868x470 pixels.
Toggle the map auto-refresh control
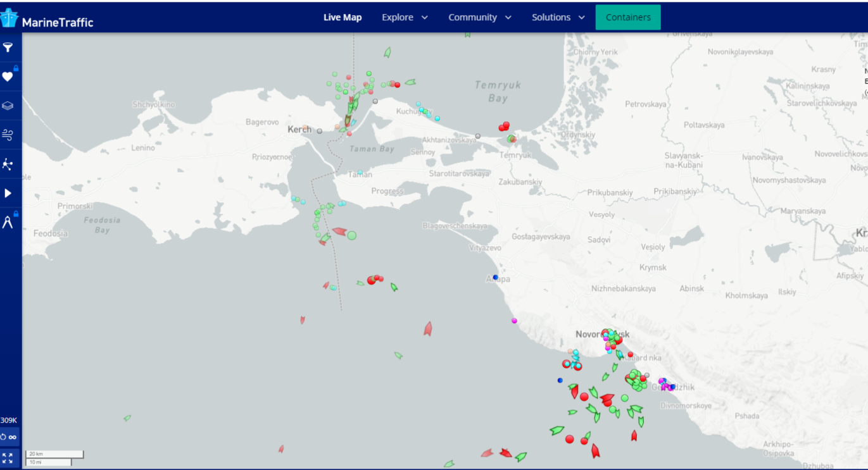pyautogui.click(x=9, y=437)
